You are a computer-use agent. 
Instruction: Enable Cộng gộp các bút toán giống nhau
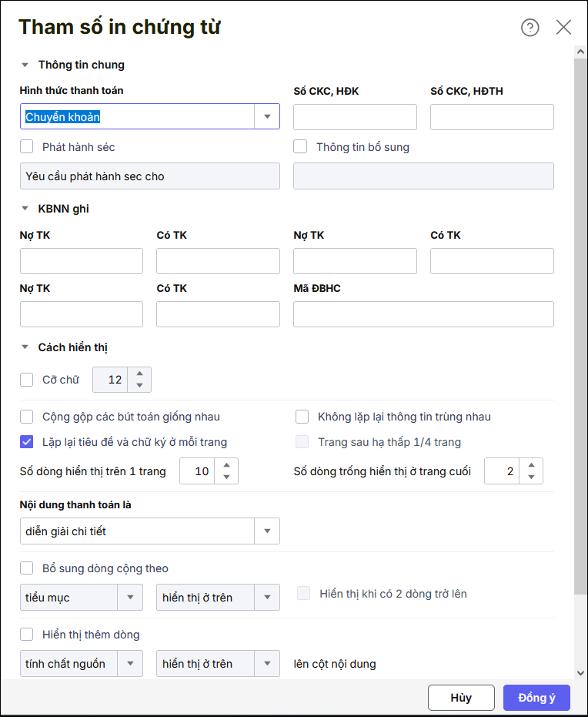point(27,417)
